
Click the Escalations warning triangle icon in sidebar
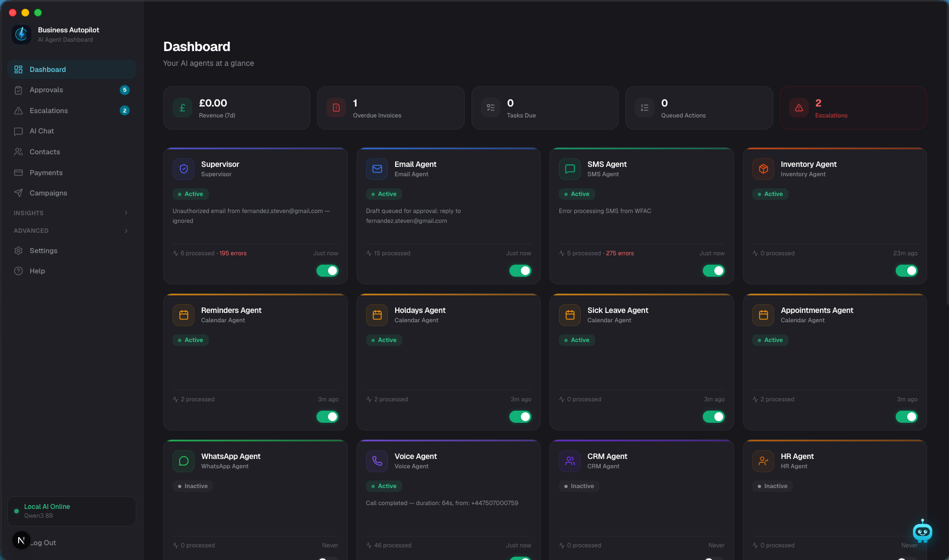pyautogui.click(x=18, y=111)
